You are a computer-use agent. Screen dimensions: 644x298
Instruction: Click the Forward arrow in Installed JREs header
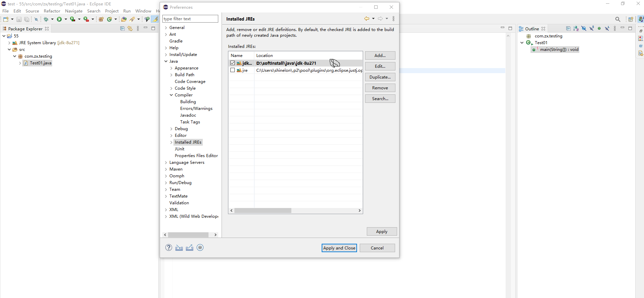(x=380, y=19)
